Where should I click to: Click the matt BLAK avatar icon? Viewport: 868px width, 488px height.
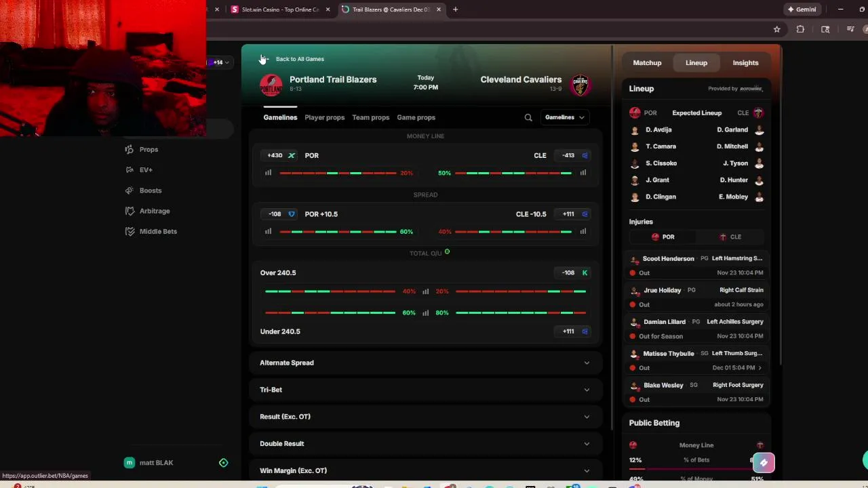click(130, 463)
